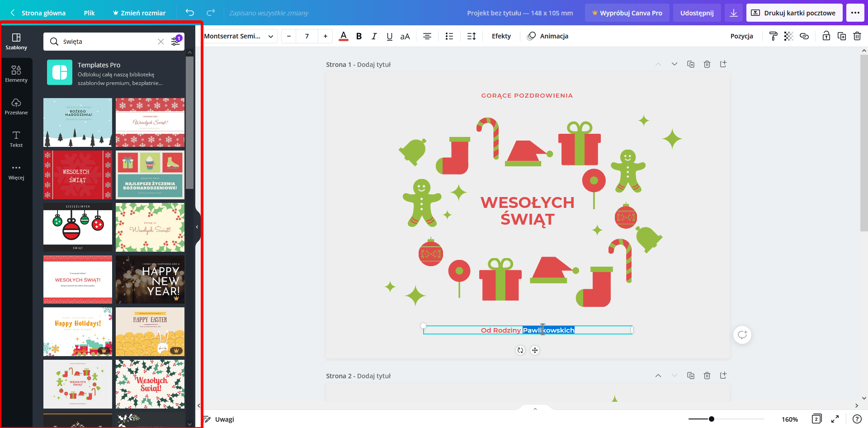Add a new page after page 1
This screenshot has height=428, width=868.
pos(723,64)
